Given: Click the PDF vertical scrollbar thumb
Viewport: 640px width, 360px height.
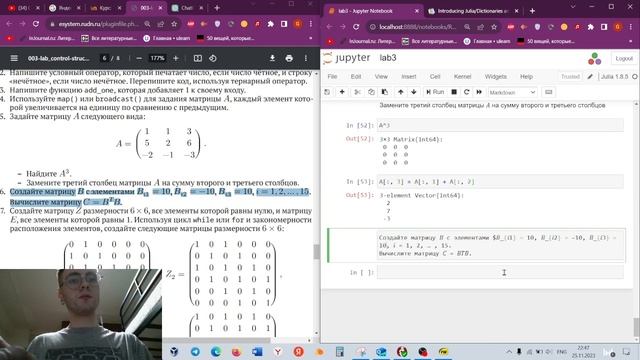Looking at the screenshot, I should 316,252.
